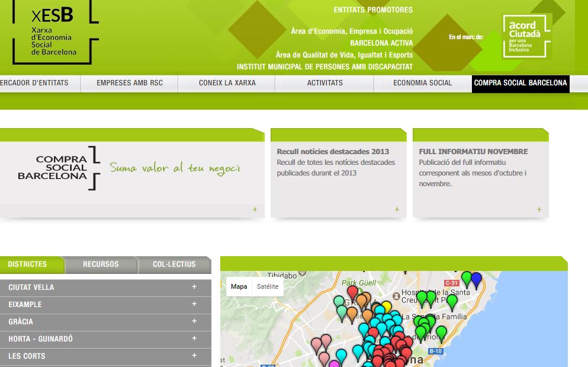This screenshot has width=588, height=367.
Task: Switch map to Satélite view
Action: [268, 286]
